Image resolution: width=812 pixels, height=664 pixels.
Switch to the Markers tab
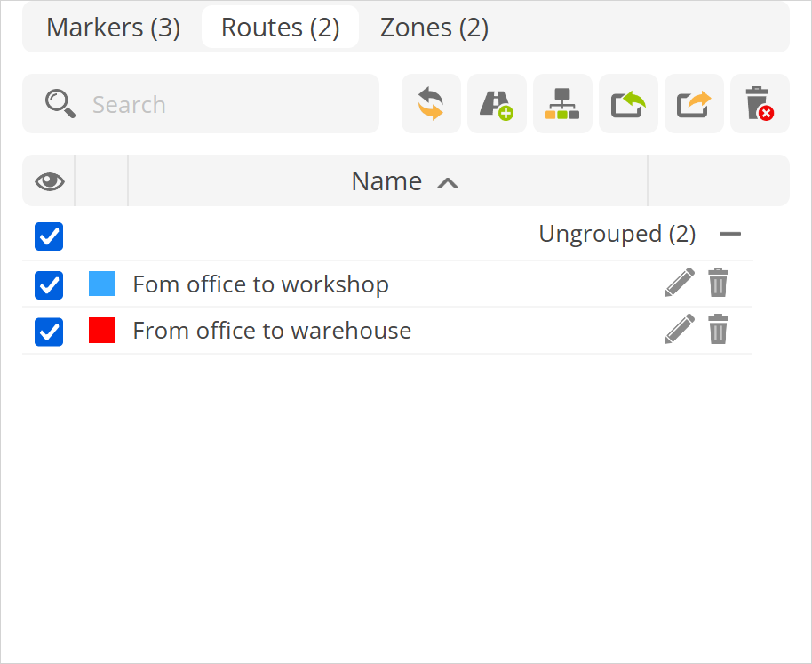coord(113,28)
